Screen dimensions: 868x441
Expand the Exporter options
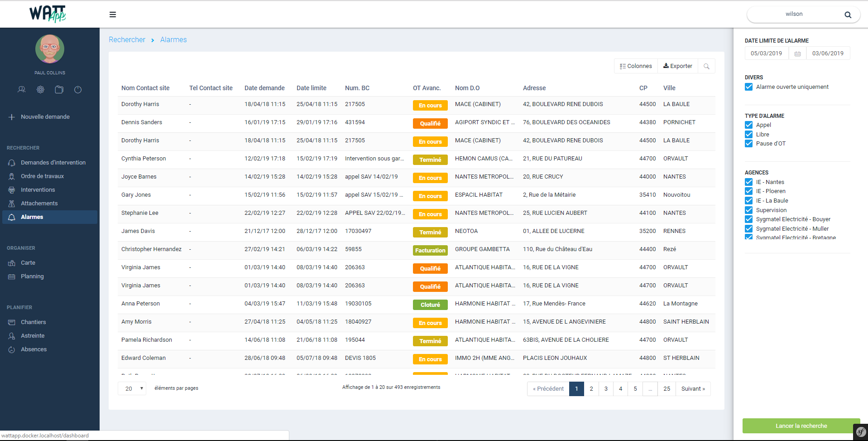pos(677,66)
